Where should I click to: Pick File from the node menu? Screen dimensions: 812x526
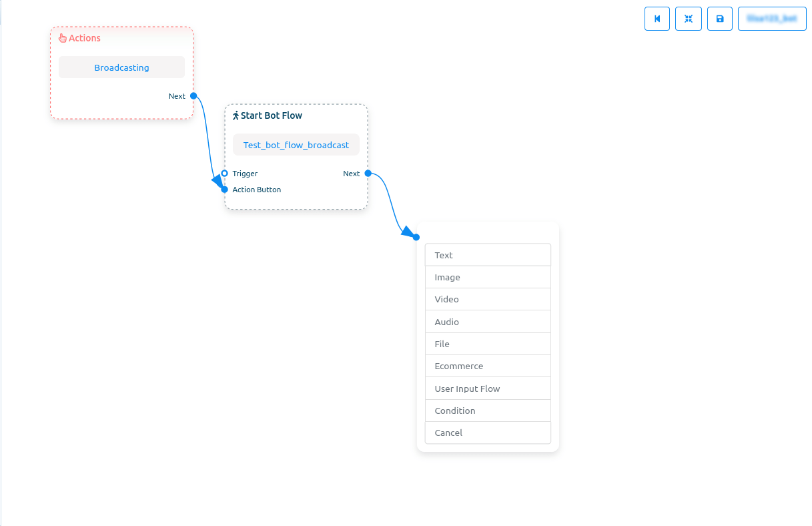(x=488, y=344)
